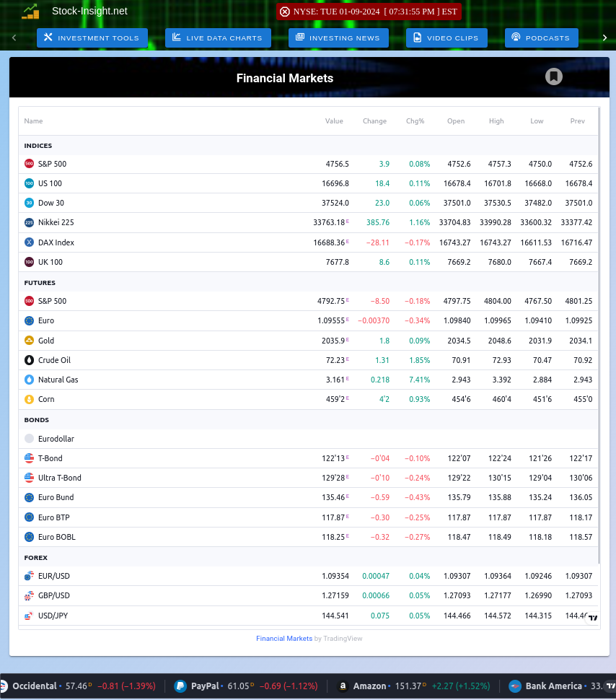The height and width of the screenshot is (700, 616).
Task: Click the Gold futures icon
Action: coord(29,341)
